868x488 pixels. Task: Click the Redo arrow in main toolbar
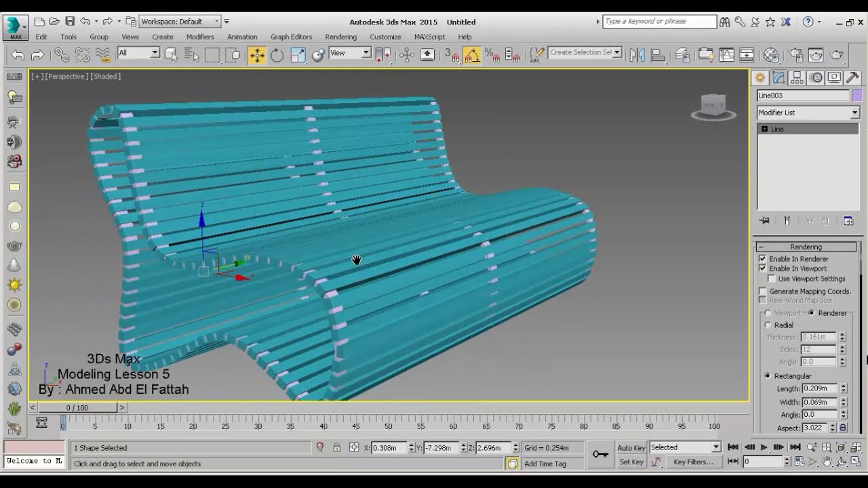click(38, 55)
